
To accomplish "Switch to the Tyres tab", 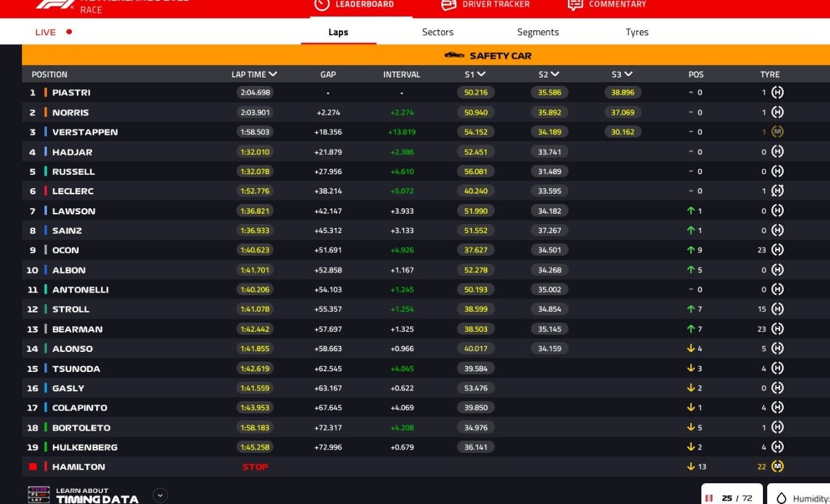I will 637,32.
